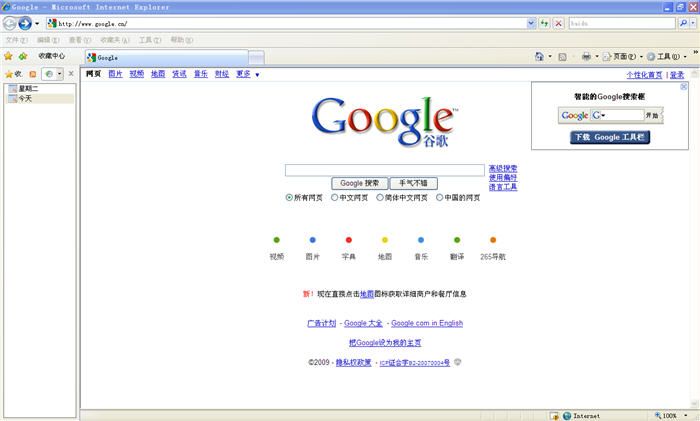
Task: Click the 地图 link in top navigation
Action: click(x=158, y=74)
